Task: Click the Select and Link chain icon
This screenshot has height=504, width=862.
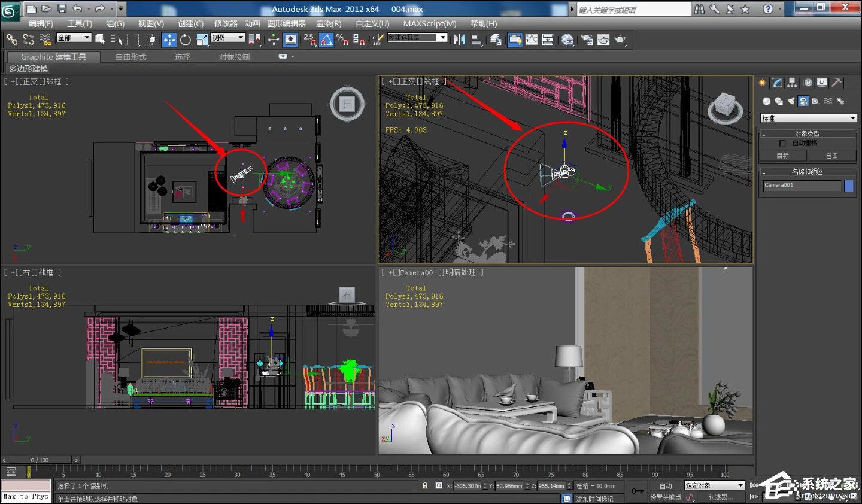Action: 12,40
